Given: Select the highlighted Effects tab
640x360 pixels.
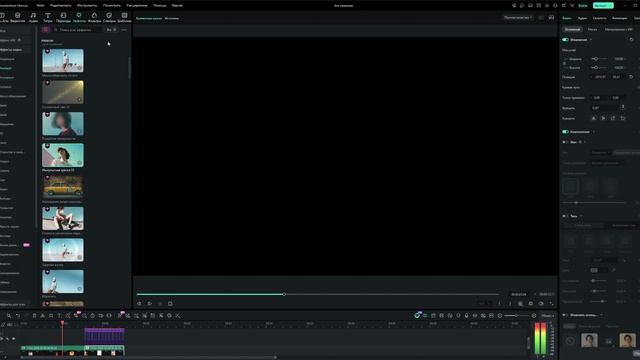Looking at the screenshot, I should tap(79, 17).
